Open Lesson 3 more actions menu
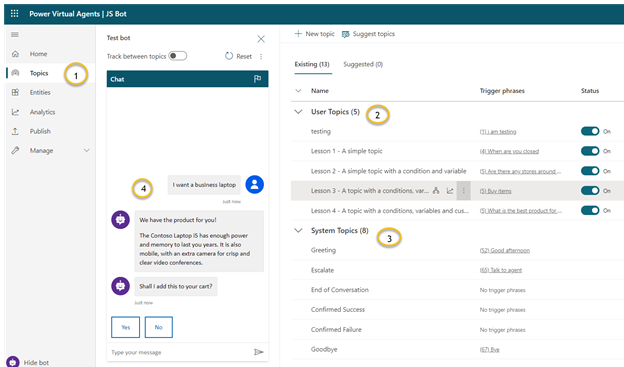624x367 pixels. [x=464, y=191]
